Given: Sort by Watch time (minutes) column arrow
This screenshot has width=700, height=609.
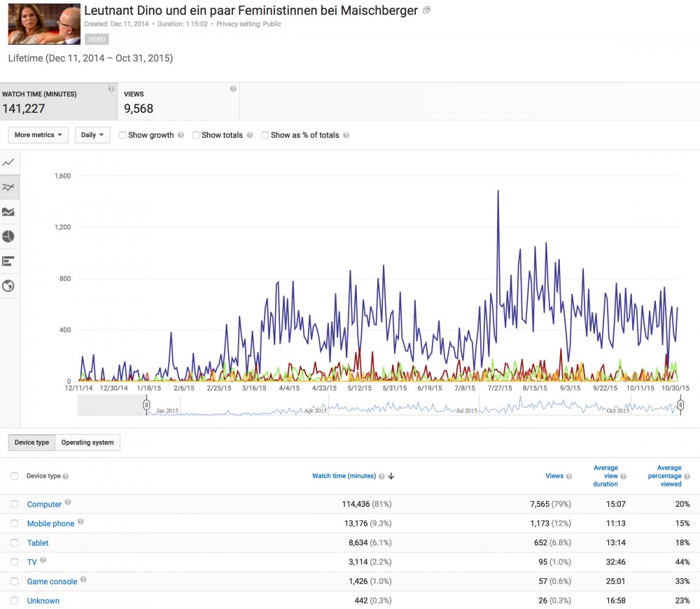Looking at the screenshot, I should [391, 476].
